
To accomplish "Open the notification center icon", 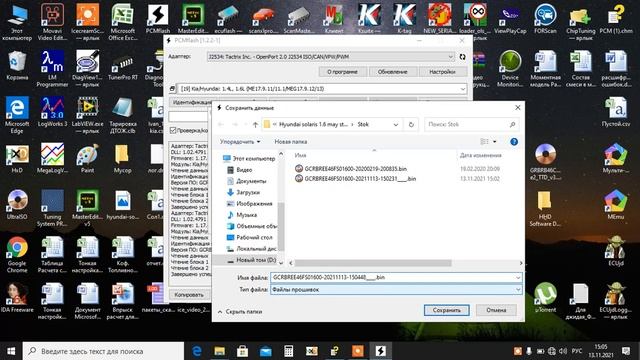I will (626, 351).
